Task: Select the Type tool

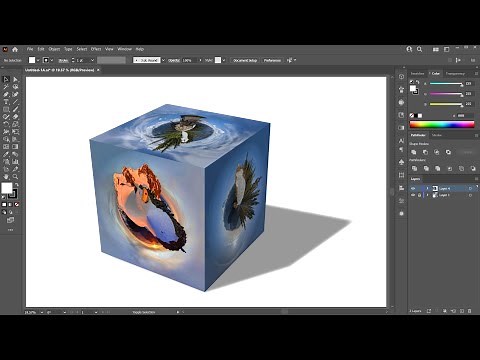Action: [6, 102]
